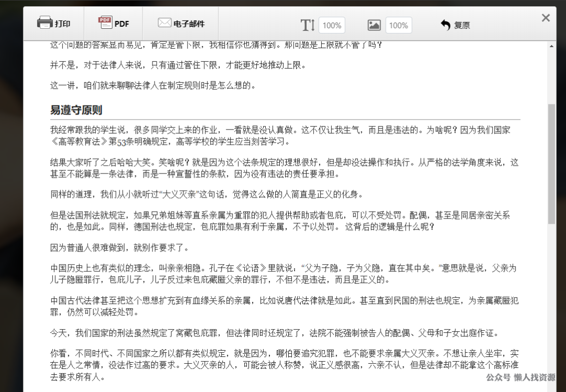This screenshot has width=566, height=392.
Task: Click the scrollbar up arrow
Action: (x=551, y=46)
